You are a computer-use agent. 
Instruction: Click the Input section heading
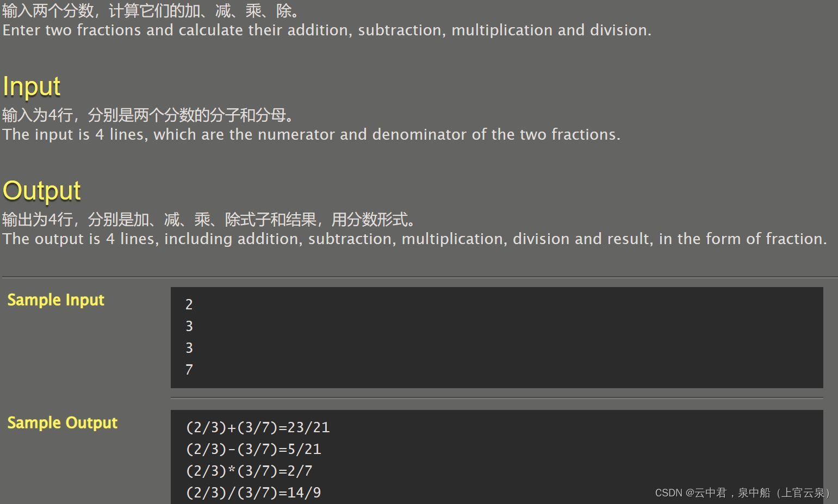pyautogui.click(x=32, y=86)
